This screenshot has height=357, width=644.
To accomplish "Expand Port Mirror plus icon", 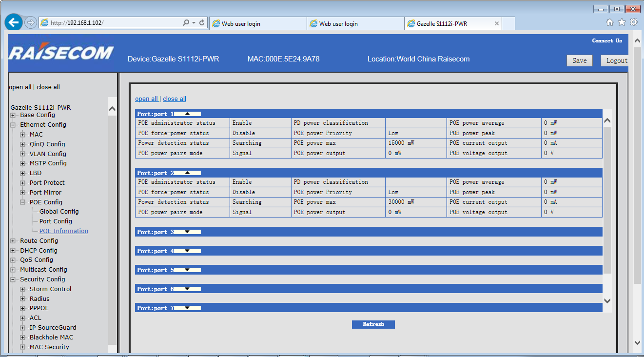I will (23, 193).
